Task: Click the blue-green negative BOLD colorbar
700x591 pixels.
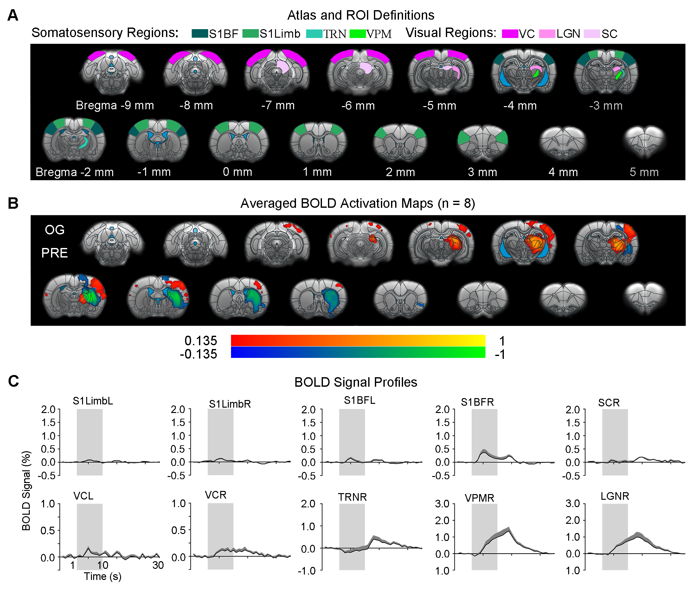Action: click(x=358, y=352)
